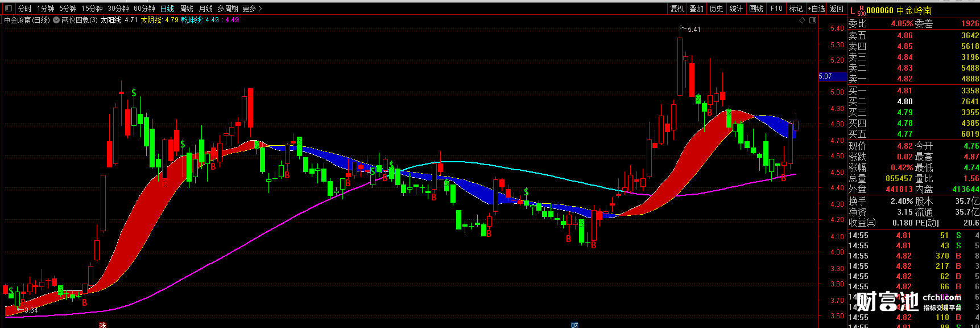Viewport: 980px width, 328px height.
Task: Click the 卖一 4.82 ask row
Action: tap(913, 79)
